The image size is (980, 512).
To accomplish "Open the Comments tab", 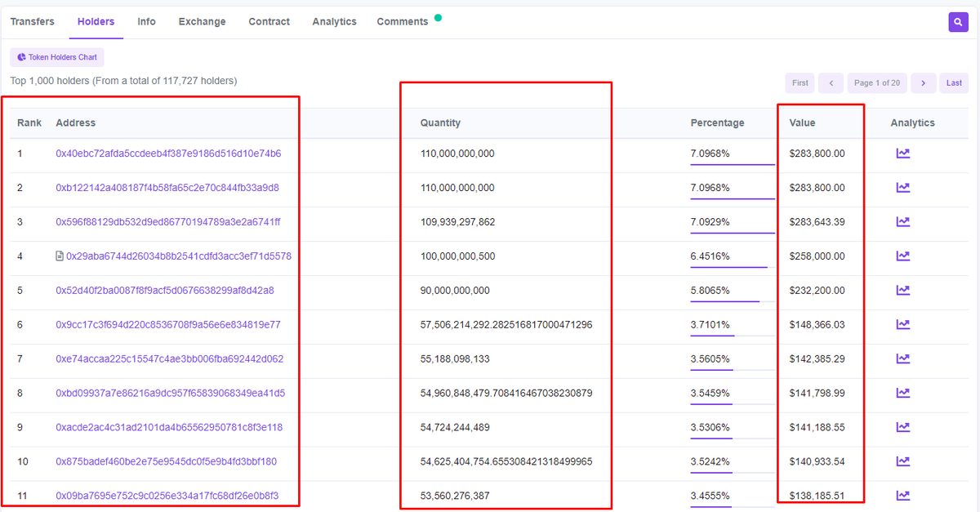I will (x=403, y=22).
